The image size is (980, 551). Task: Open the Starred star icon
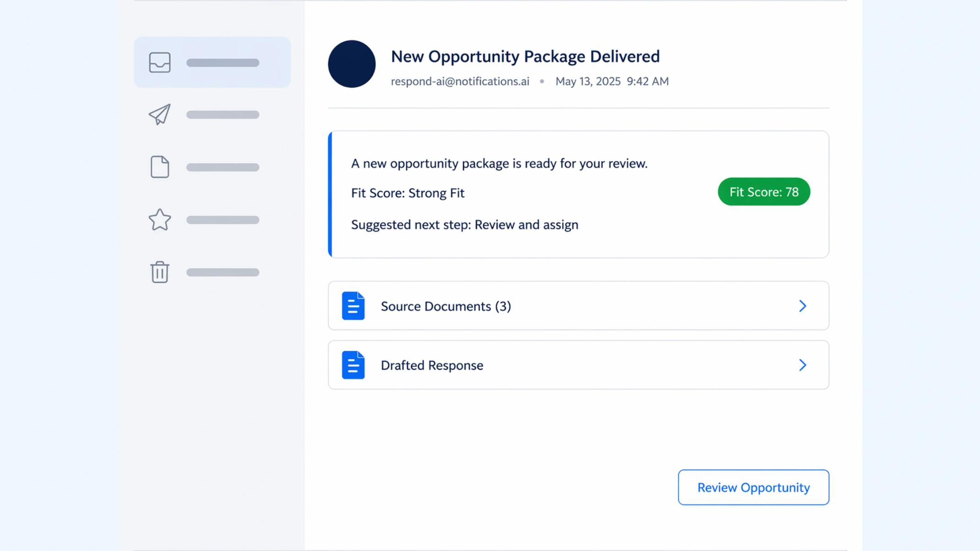(x=160, y=220)
